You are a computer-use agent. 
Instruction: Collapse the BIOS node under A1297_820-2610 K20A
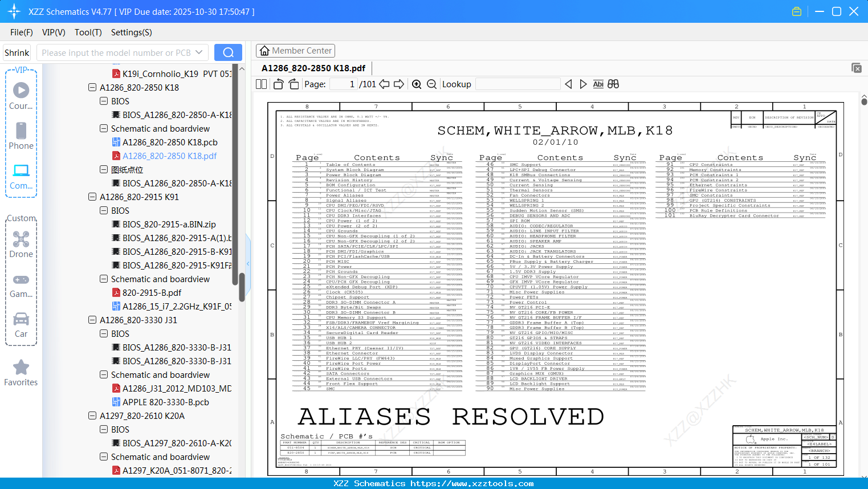click(x=104, y=430)
